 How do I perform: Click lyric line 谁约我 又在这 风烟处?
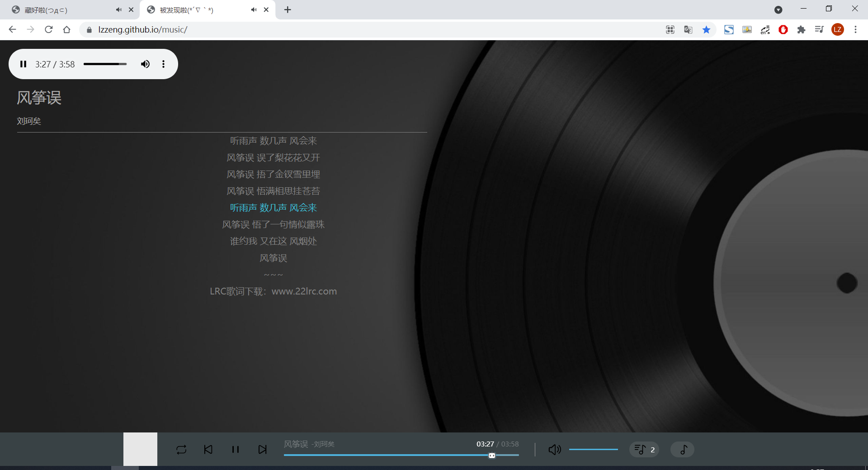(274, 241)
